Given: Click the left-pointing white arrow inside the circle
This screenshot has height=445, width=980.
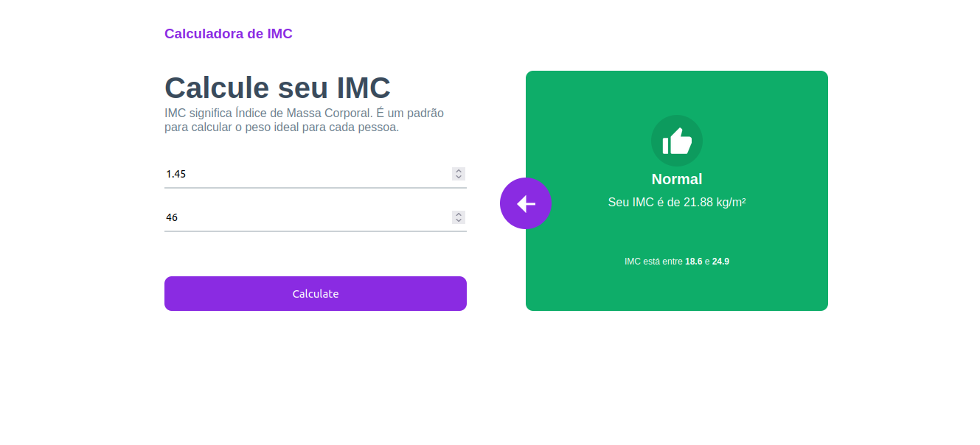Looking at the screenshot, I should [x=526, y=203].
